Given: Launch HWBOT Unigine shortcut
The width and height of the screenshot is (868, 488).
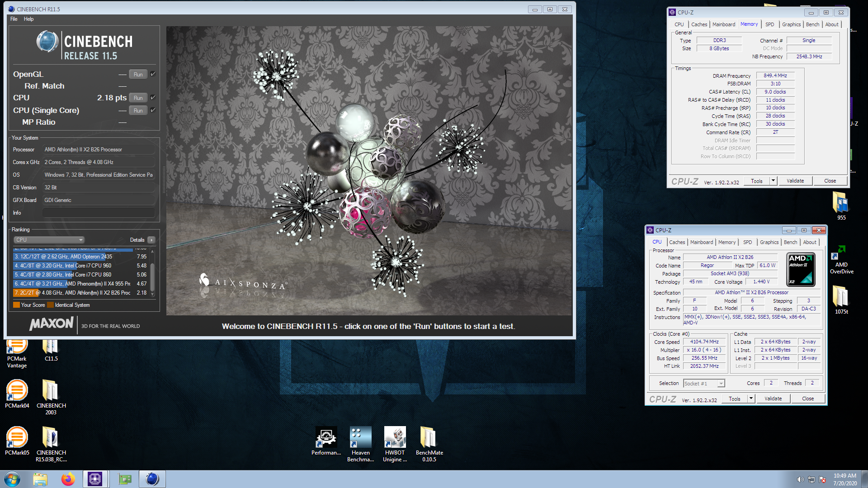Looking at the screenshot, I should click(395, 444).
